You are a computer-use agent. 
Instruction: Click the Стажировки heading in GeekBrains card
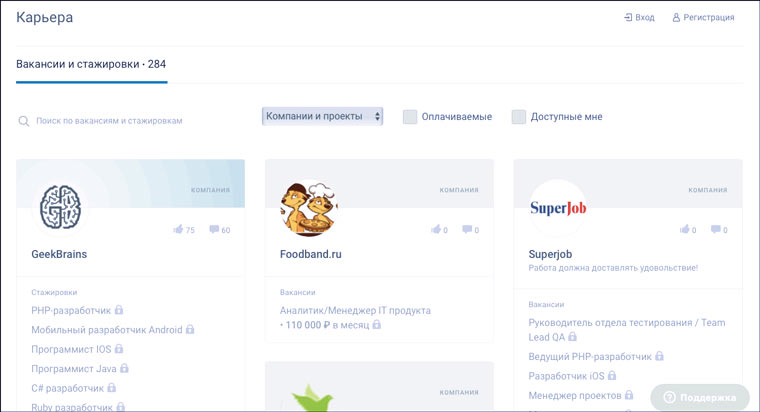(54, 292)
